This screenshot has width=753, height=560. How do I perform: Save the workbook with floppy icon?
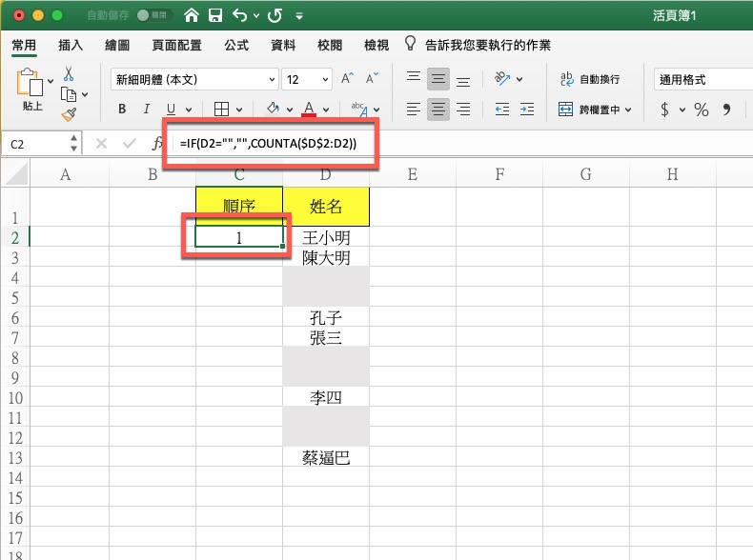[x=215, y=15]
